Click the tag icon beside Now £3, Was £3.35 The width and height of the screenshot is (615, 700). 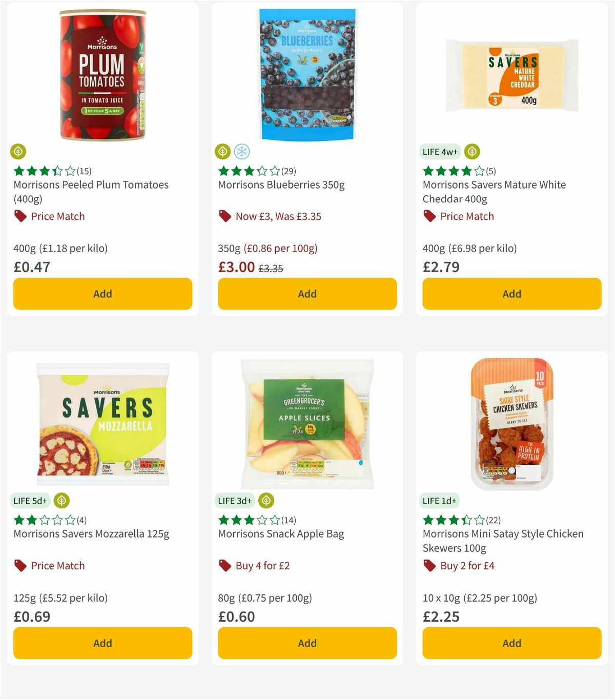pos(224,216)
